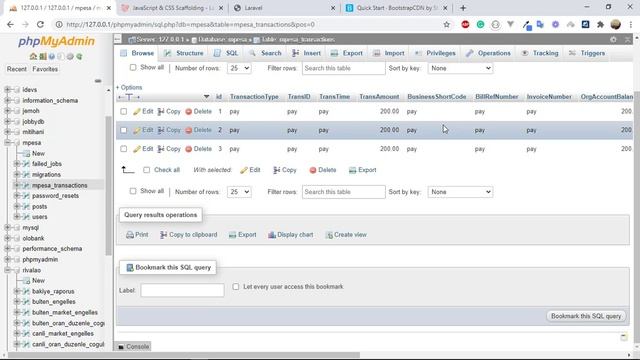Screen dimensions: 640x360
Task: Click the collapse navigation tree link icon
Action: pyautogui.click(x=98, y=81)
